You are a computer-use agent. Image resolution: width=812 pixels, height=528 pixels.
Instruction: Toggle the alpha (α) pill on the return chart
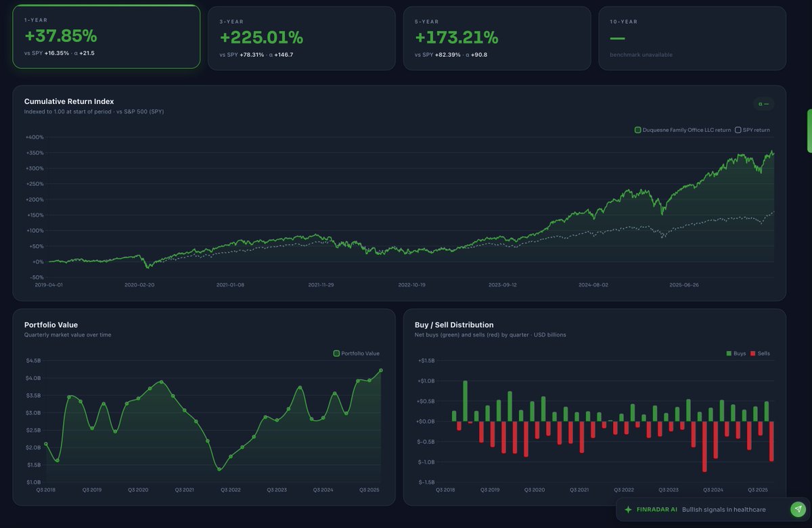click(764, 104)
